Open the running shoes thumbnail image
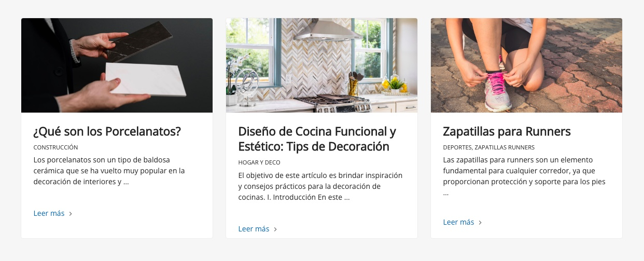Viewport: 644px width, 261px height. pos(526,65)
